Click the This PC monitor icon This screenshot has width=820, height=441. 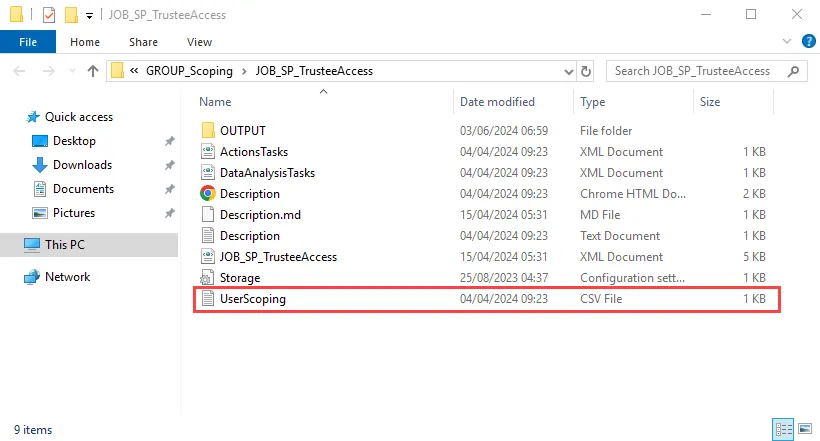(32, 244)
